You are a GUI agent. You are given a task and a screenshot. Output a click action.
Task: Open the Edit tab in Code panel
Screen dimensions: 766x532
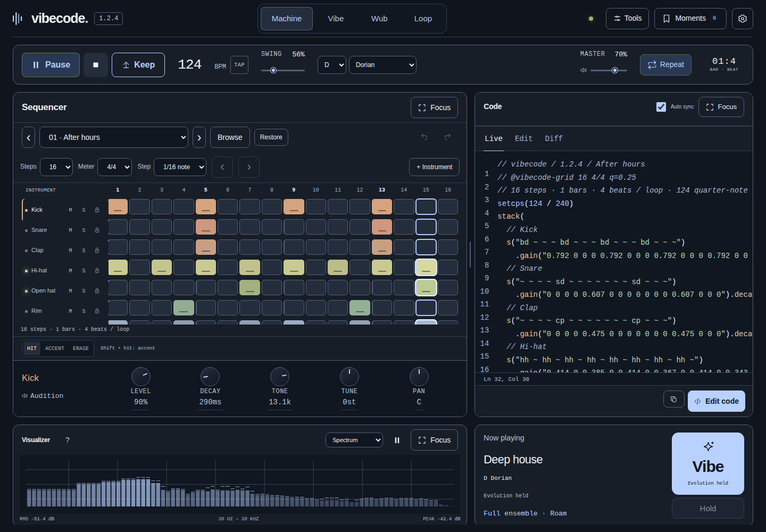523,138
